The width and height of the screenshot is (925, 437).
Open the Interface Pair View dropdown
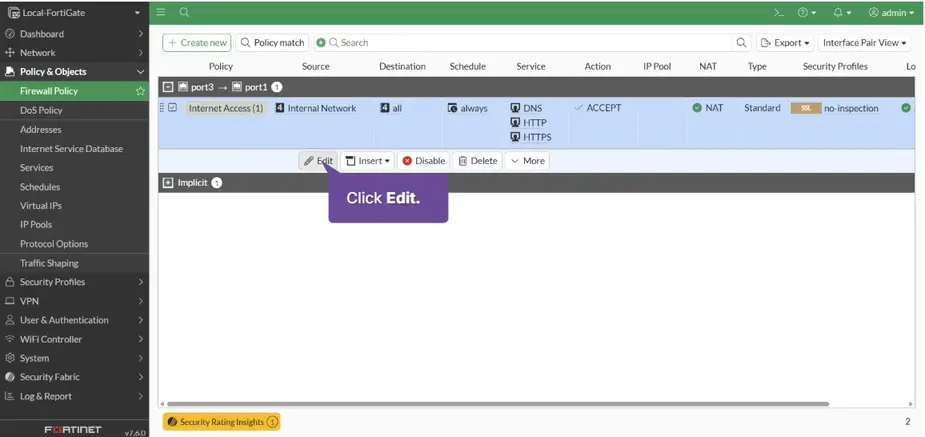864,42
